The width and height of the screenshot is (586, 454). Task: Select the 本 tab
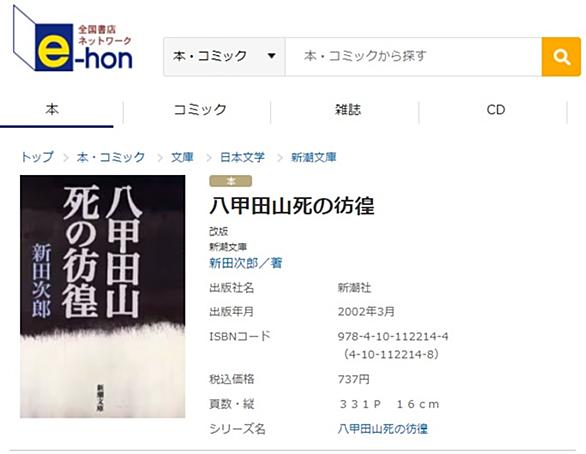52,110
